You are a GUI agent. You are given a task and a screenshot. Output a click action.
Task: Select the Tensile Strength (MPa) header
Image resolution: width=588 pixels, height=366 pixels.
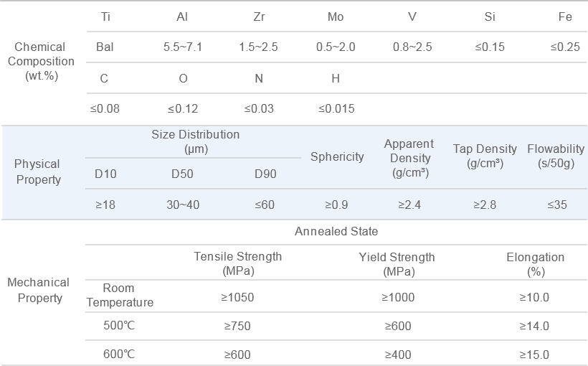(x=238, y=263)
